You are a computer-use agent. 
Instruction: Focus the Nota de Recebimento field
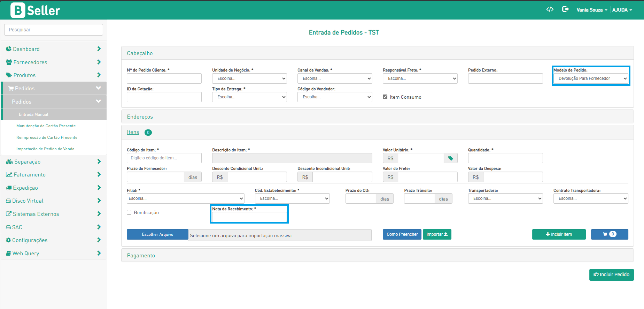(x=249, y=217)
